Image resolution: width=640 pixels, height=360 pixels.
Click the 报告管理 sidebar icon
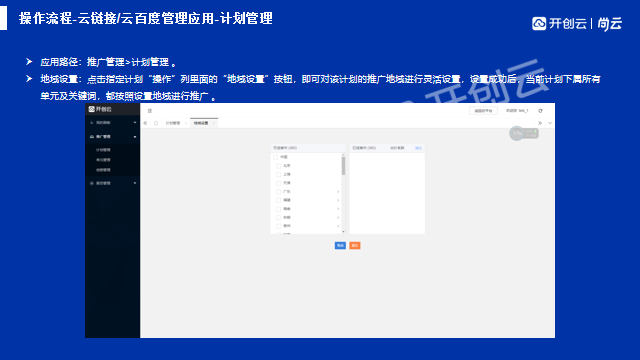coord(92,183)
